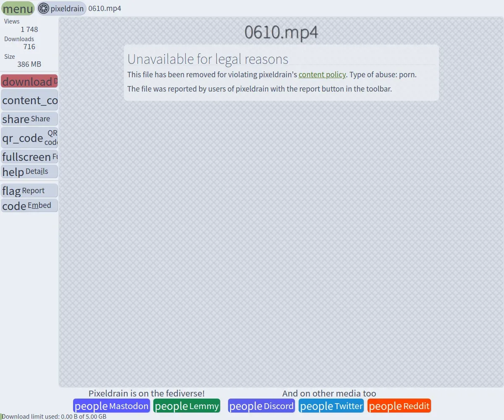Image resolution: width=504 pixels, height=420 pixels.
Task: Click the red download button
Action: 29,81
